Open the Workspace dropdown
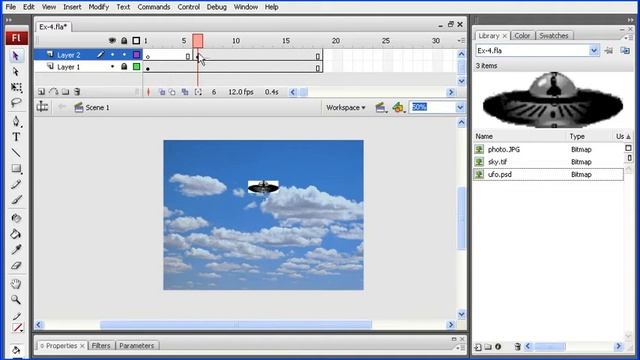The width and height of the screenshot is (640, 360). click(x=345, y=108)
